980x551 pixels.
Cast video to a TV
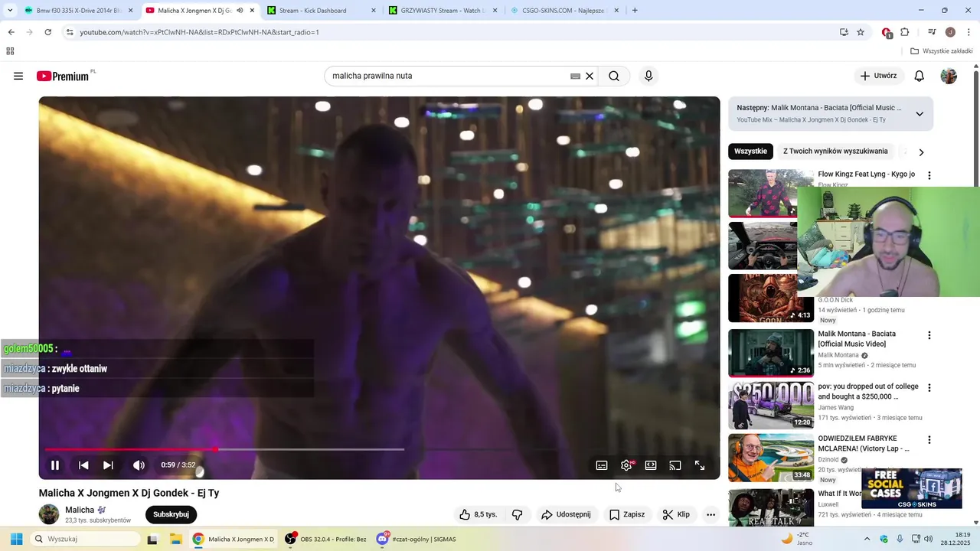pyautogui.click(x=675, y=465)
